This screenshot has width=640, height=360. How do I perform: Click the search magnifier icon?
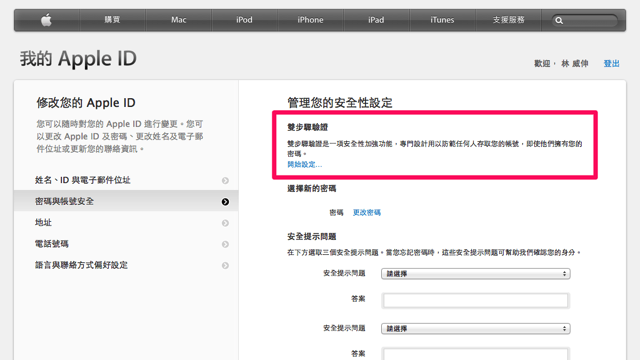559,20
